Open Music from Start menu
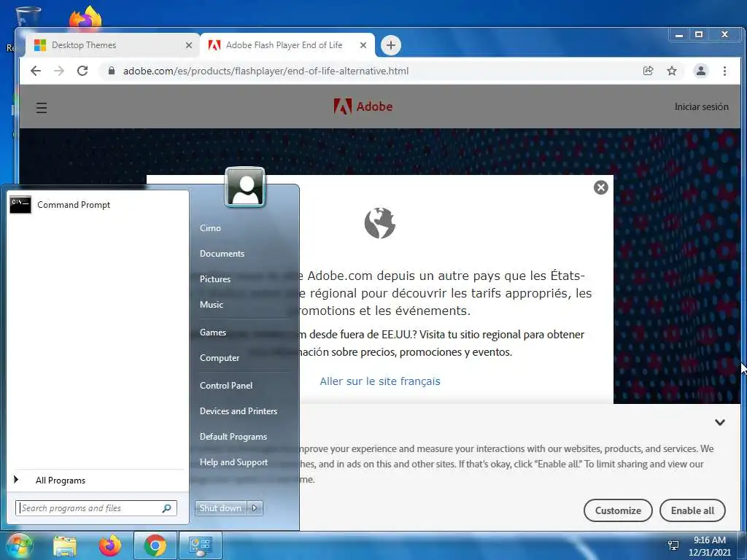Screen dimensions: 747x560 click(x=211, y=305)
